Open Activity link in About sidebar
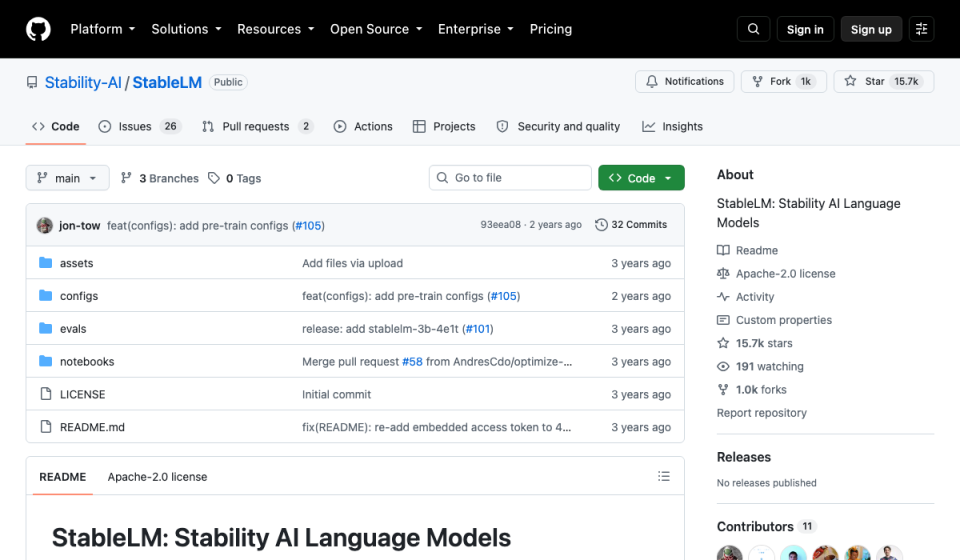Screen dimensions: 960x560 (746, 297)
